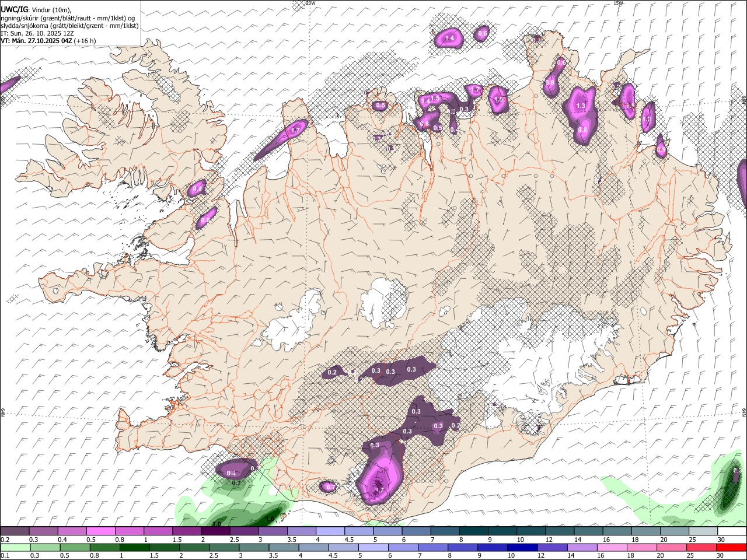
Task: Click the 1.7 value on the narrow northwestern bay streak
Action: 295,130
